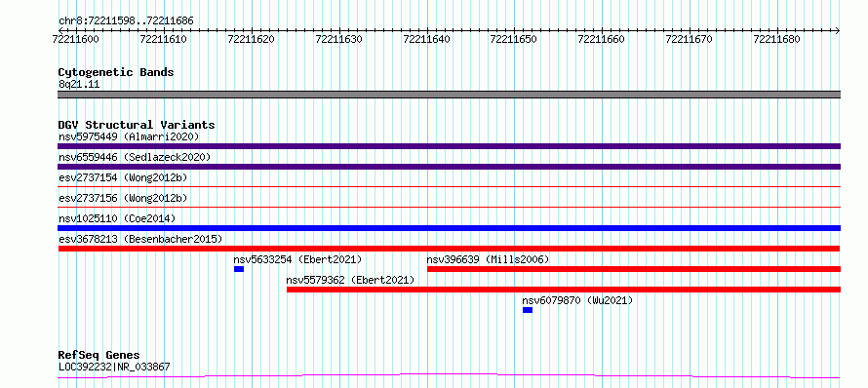Click ruler position 72211630
868x388 pixels.
click(x=338, y=39)
